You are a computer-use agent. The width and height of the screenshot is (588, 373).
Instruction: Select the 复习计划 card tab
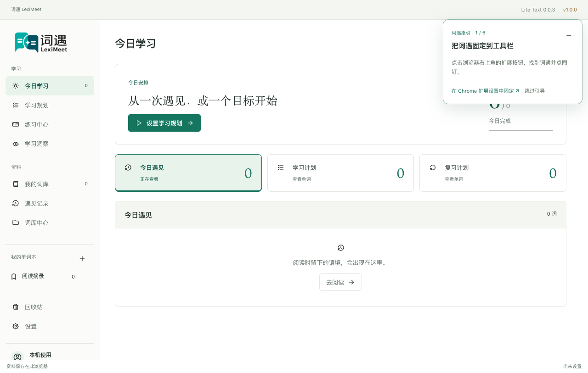pos(493,173)
